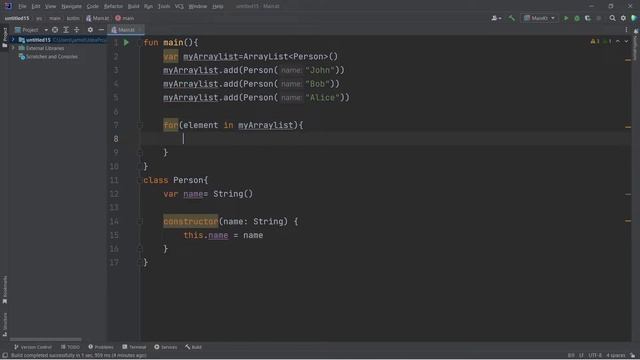Open Search Everywhere magnifier

[x=612, y=18]
